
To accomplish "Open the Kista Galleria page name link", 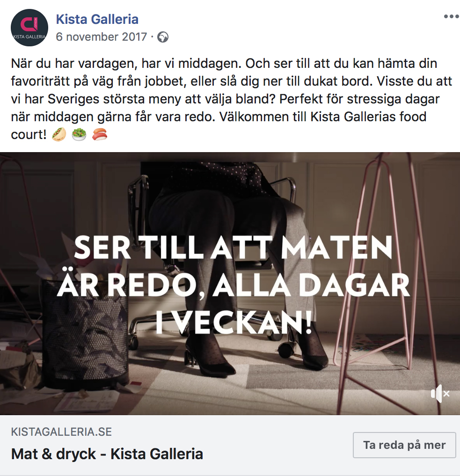I will point(97,19).
